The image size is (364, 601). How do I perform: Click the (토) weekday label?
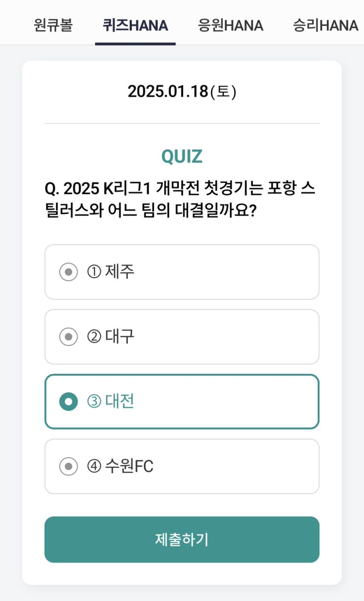point(223,92)
